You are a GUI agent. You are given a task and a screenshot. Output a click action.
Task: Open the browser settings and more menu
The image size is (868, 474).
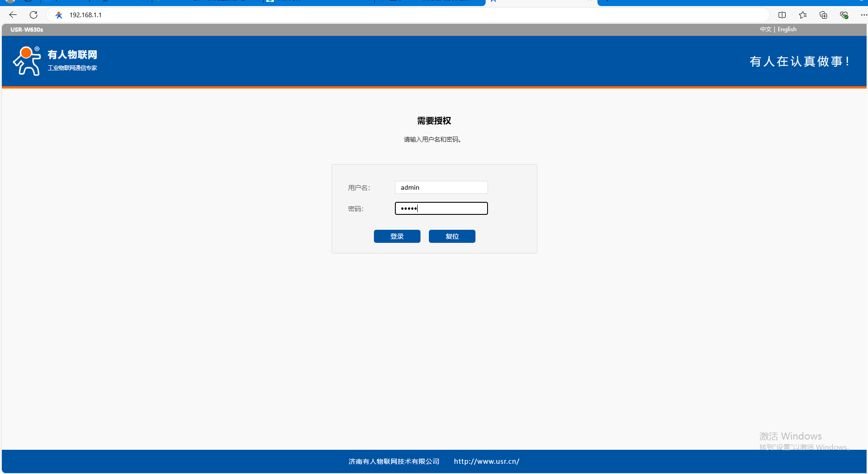[x=862, y=15]
